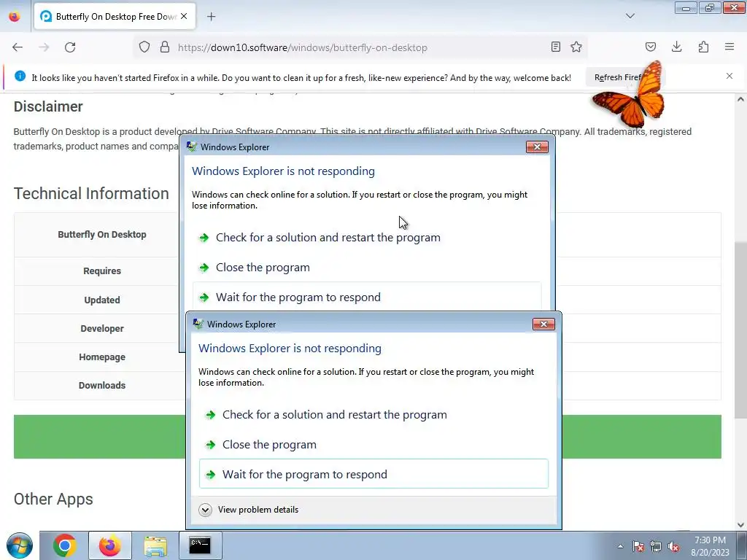Viewport: 747px width, 560px height.
Task: Click network tray icon
Action: [x=656, y=546]
